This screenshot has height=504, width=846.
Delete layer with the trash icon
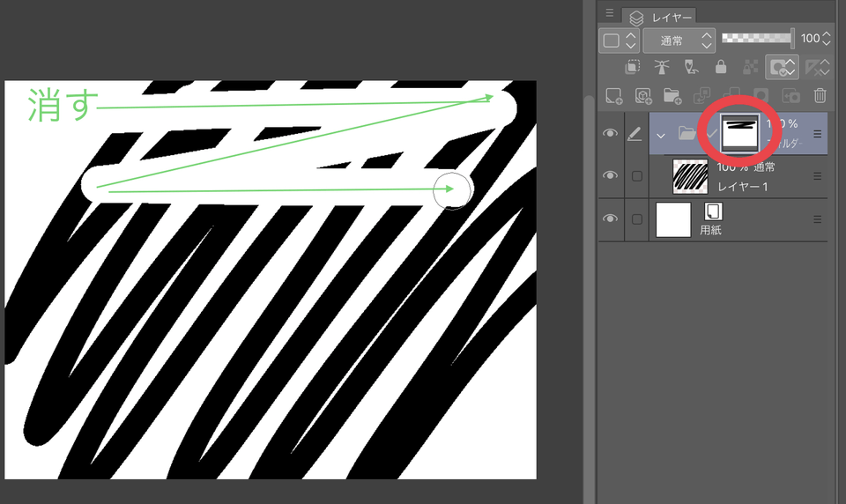[x=820, y=96]
